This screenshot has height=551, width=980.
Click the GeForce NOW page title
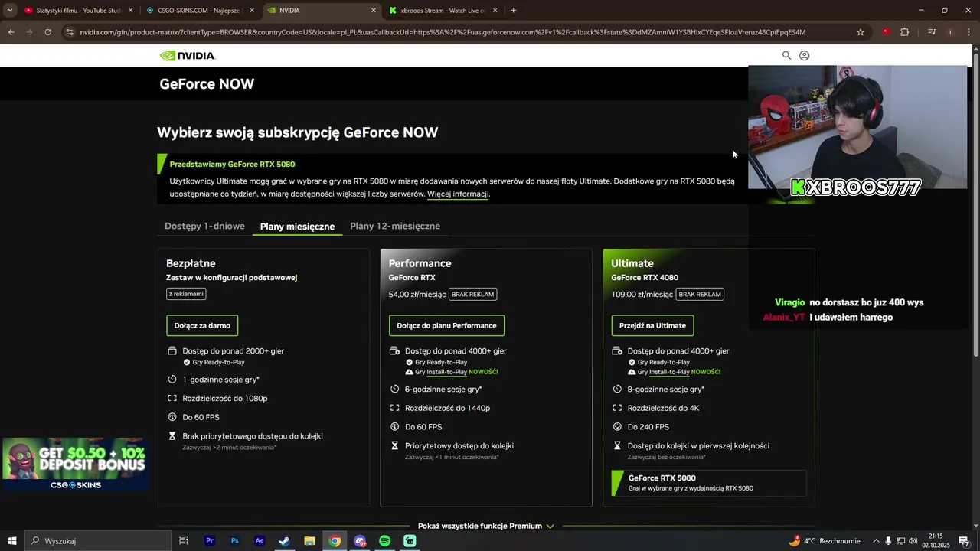click(x=207, y=84)
